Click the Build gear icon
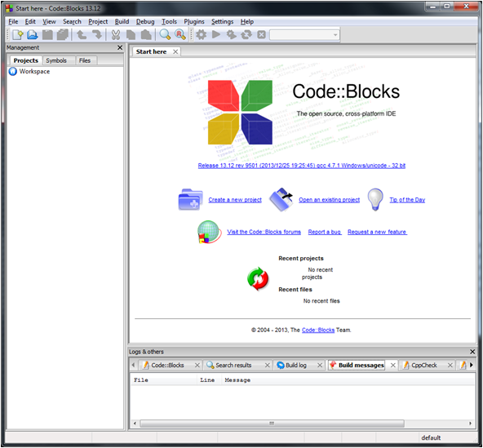This screenshot has height=448, width=483. tap(202, 34)
